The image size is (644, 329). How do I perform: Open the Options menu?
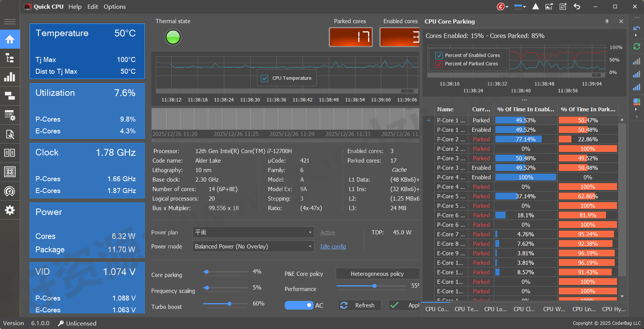point(114,6)
